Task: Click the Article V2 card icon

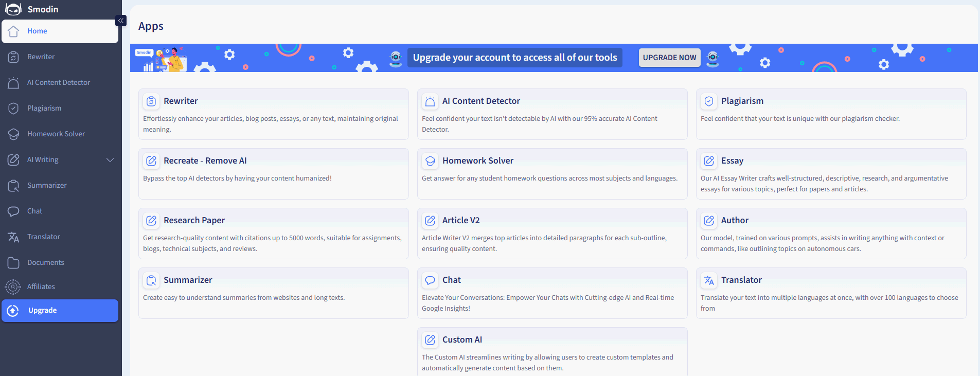Action: [x=430, y=221]
